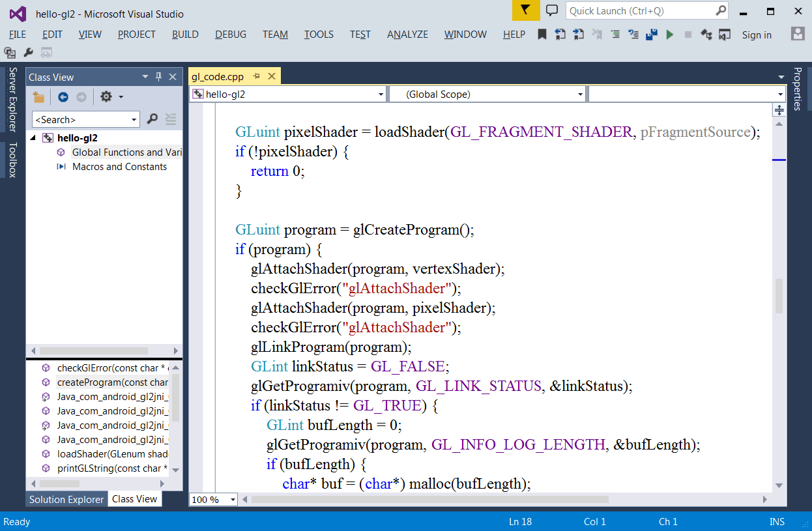The image size is (812, 531).
Task: Select Macros and Constants node
Action: [x=119, y=167]
